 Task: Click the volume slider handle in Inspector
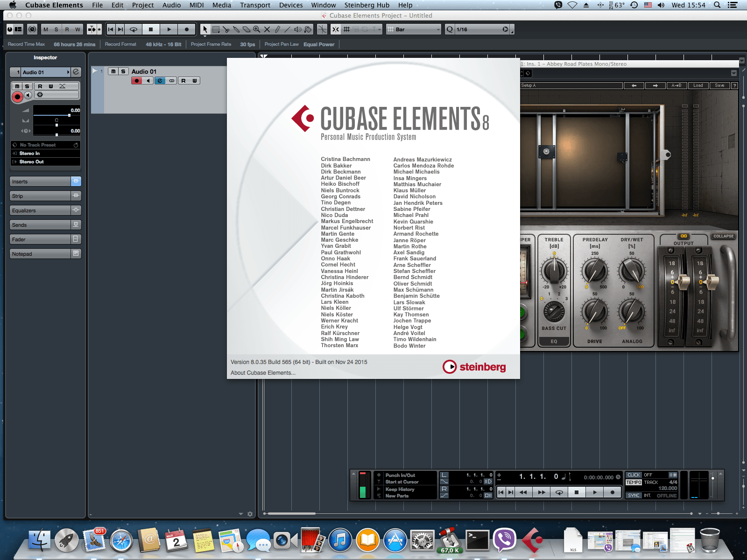[x=69, y=115]
